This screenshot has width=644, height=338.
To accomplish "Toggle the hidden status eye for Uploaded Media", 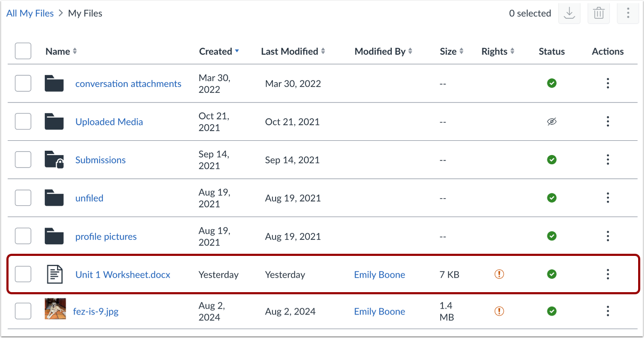I will [552, 122].
